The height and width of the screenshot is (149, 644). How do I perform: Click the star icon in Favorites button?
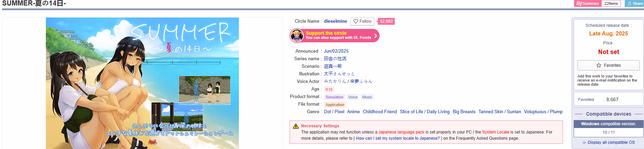tap(599, 65)
